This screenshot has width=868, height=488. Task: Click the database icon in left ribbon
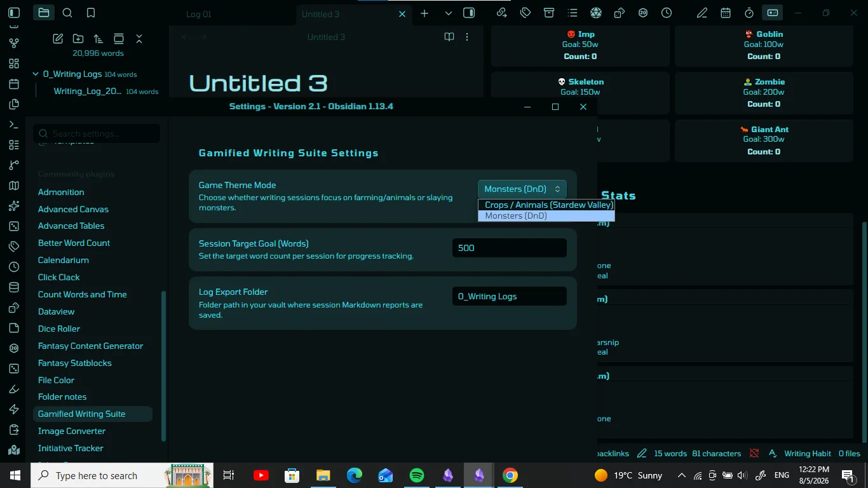tap(14, 287)
